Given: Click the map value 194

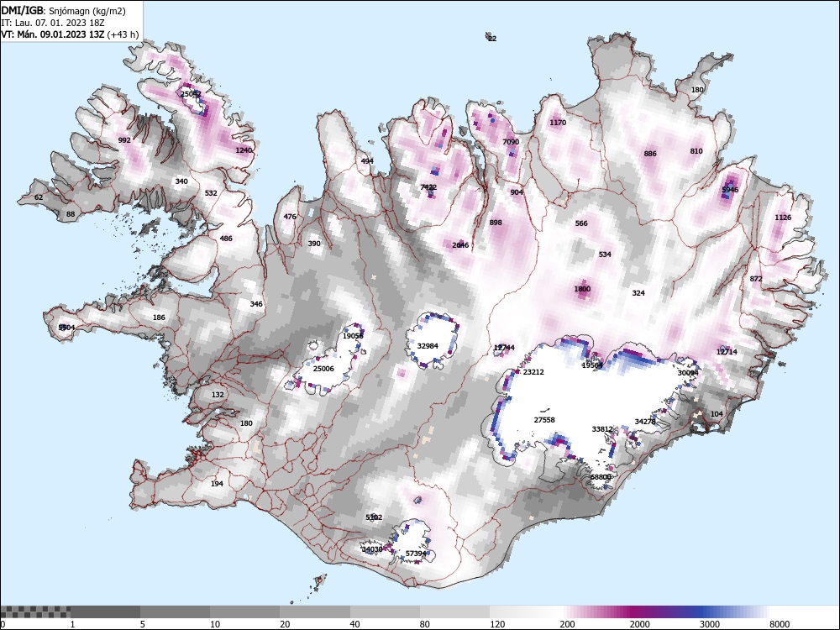Looking at the screenshot, I should pyautogui.click(x=217, y=484).
